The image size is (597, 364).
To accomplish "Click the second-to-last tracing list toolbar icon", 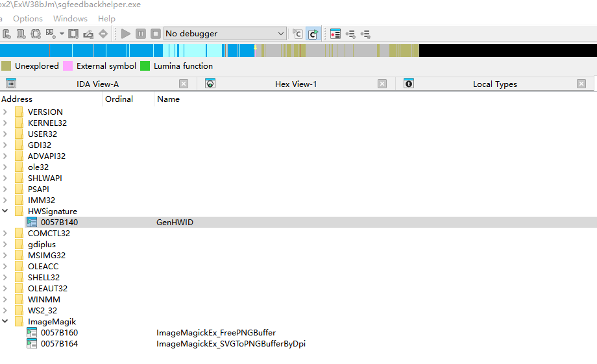I will pyautogui.click(x=350, y=34).
